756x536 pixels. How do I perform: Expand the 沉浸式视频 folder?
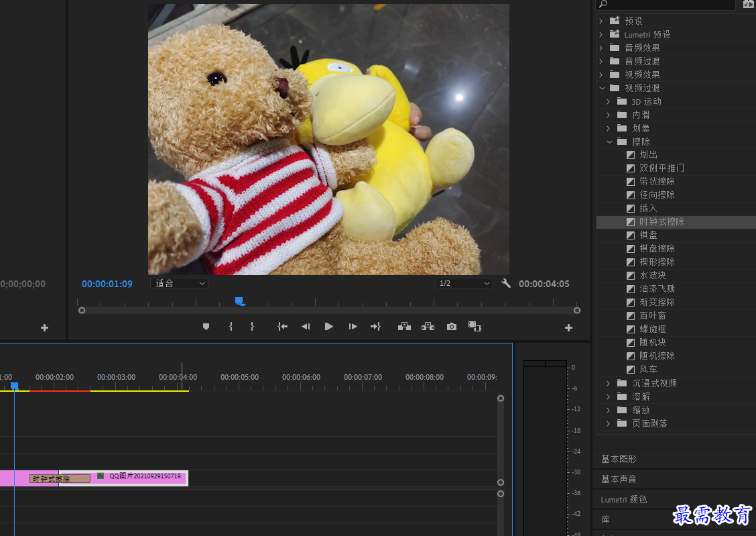pos(609,383)
